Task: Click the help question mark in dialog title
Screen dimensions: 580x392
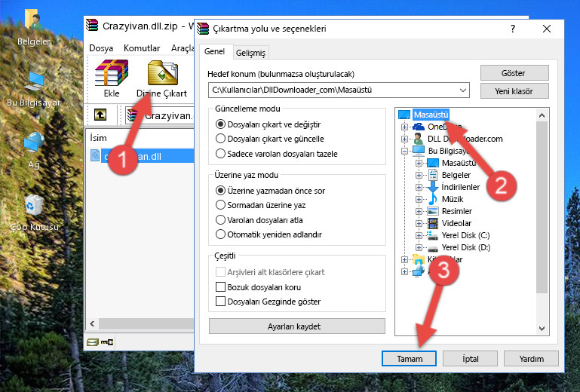Action: [513, 29]
